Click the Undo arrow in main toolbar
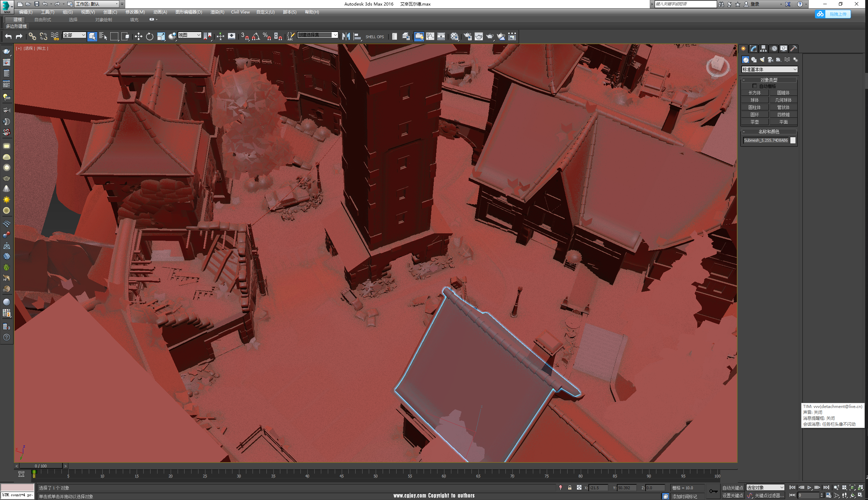Viewport: 868px width, 500px height. [x=8, y=36]
